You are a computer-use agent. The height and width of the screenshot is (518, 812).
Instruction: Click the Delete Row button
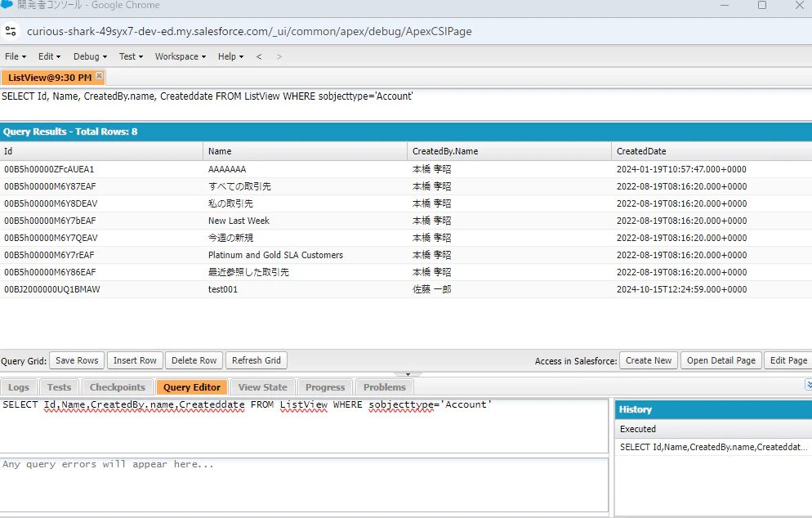point(194,360)
